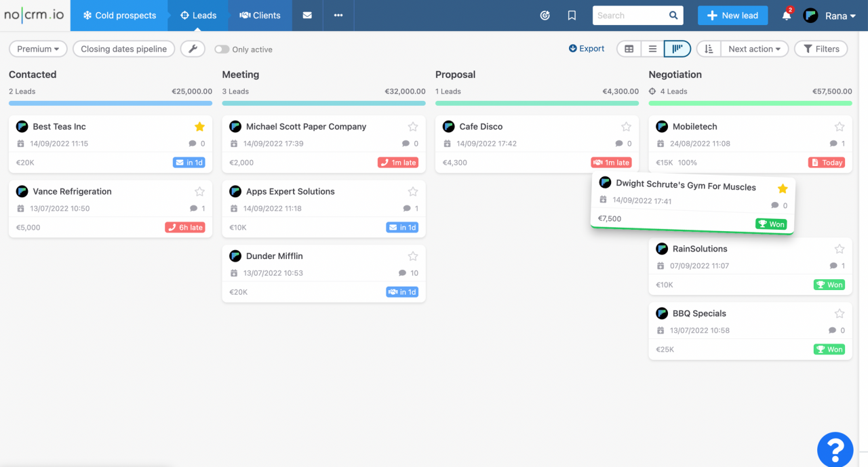Open the goals target icon in top bar

[545, 14]
